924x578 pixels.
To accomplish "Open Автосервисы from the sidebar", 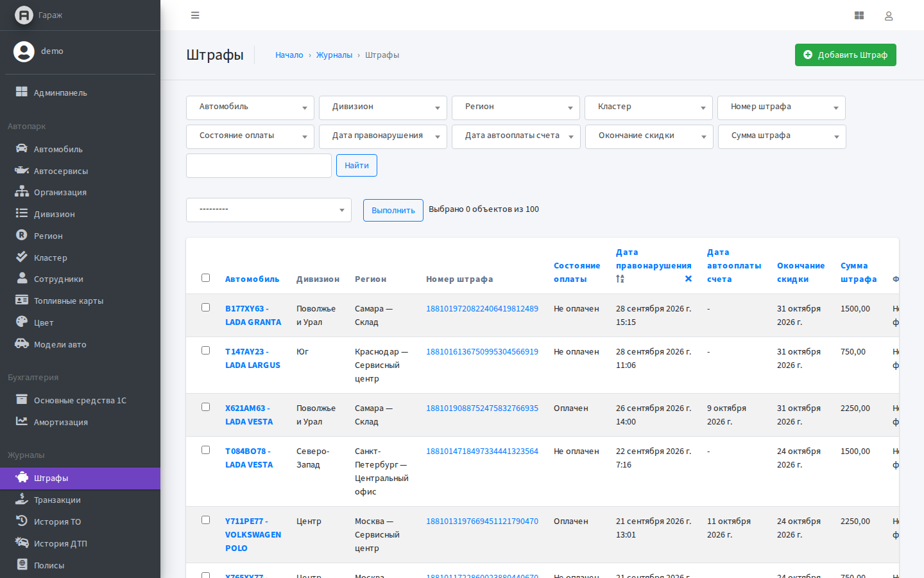I will (x=80, y=171).
